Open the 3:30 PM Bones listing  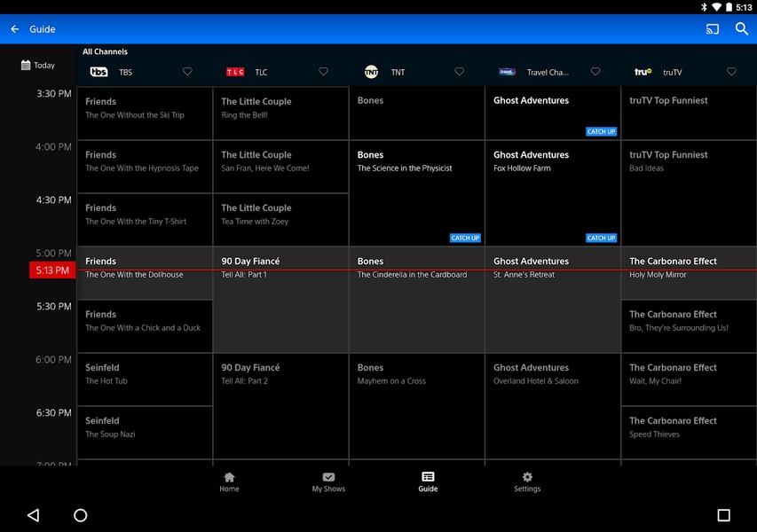[x=416, y=113]
